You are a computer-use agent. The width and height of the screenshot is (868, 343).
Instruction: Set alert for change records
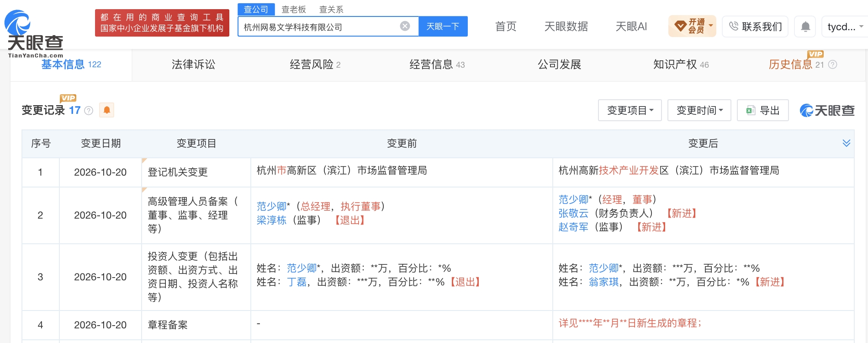point(106,110)
